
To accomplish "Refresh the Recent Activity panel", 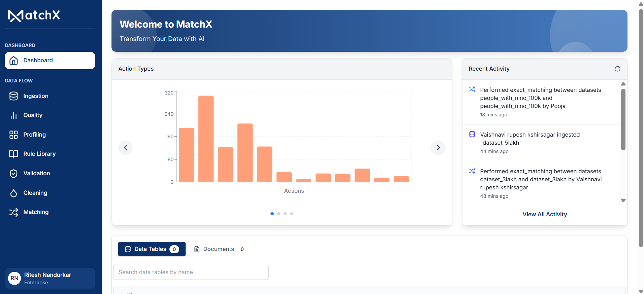I will pyautogui.click(x=617, y=69).
